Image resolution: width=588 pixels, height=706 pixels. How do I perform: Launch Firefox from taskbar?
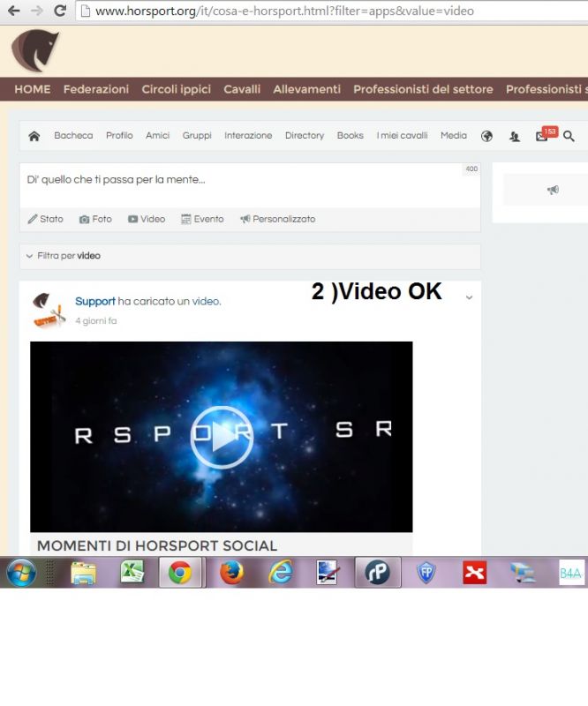click(231, 572)
